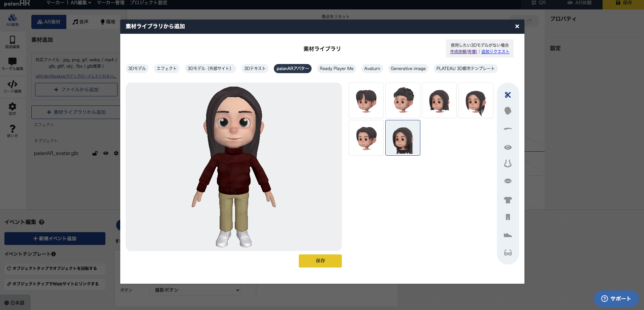The width and height of the screenshot is (644, 310).
Task: Select the eyebrow editing icon
Action: (508, 129)
